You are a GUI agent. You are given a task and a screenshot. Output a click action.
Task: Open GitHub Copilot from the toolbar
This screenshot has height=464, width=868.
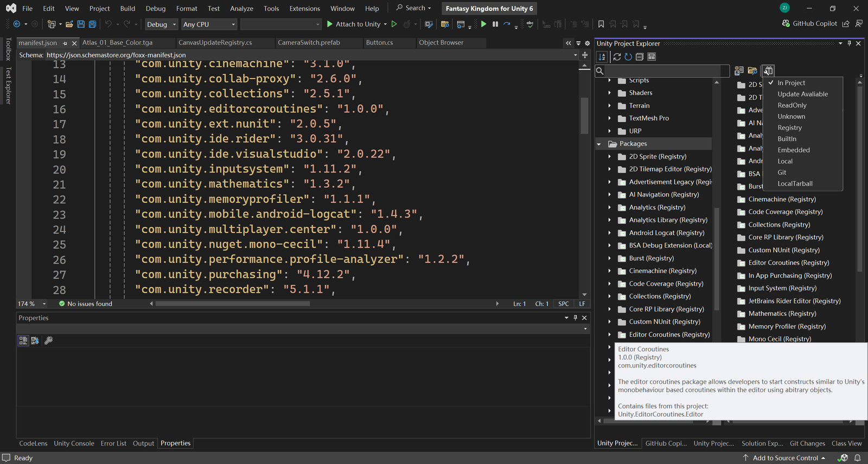pos(809,24)
